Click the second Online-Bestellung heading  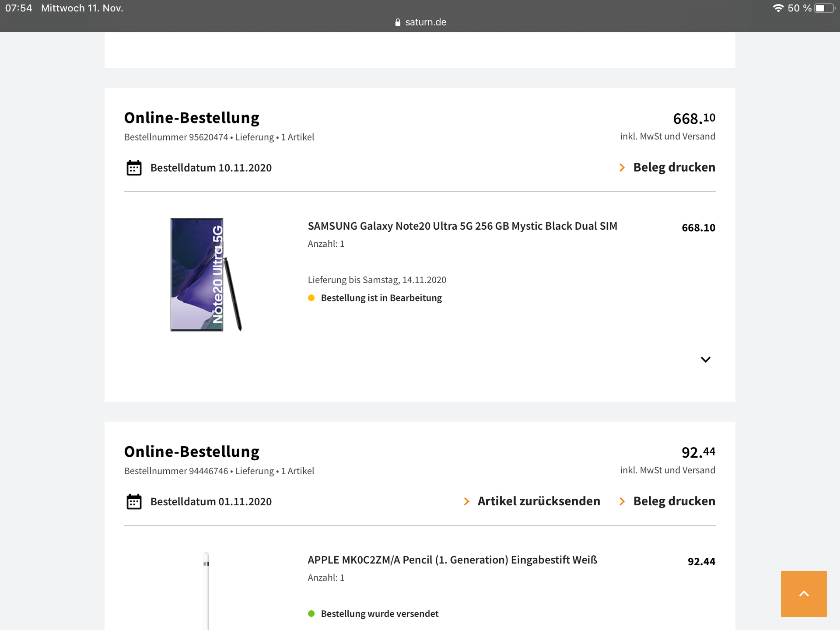click(x=192, y=452)
